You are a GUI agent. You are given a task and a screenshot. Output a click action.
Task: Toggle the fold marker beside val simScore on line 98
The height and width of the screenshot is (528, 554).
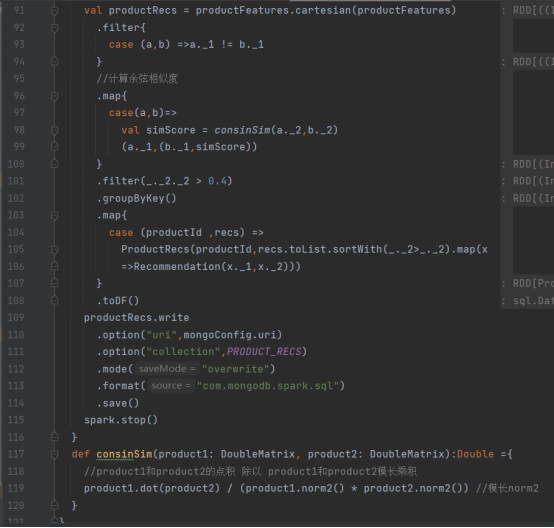pyautogui.click(x=54, y=130)
